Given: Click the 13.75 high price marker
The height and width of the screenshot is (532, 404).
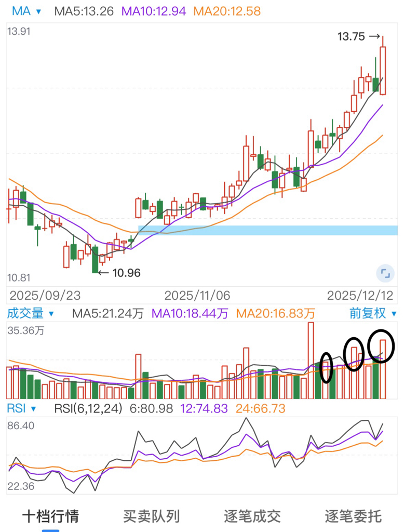Looking at the screenshot, I should pos(358,36).
